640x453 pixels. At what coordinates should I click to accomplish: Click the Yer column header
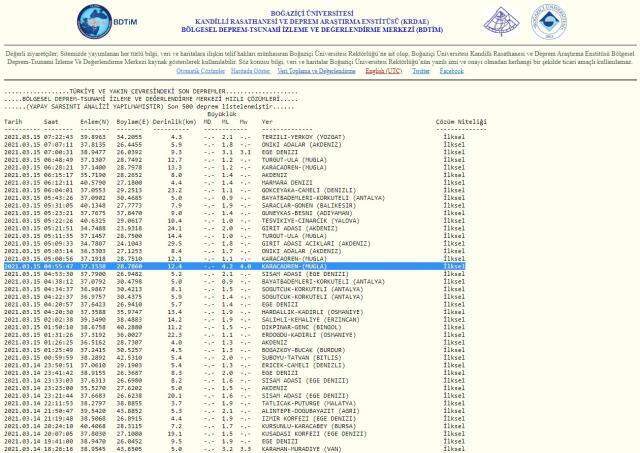click(x=267, y=122)
